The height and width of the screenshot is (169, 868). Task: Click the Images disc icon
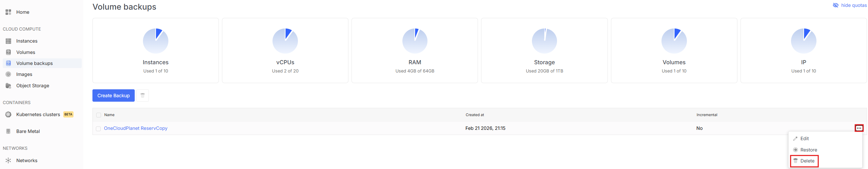[x=8, y=74]
